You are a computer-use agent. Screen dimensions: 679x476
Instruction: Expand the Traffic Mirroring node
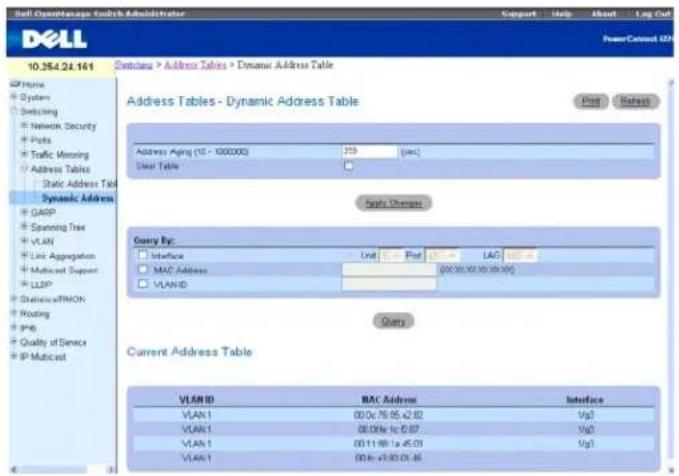[24, 154]
